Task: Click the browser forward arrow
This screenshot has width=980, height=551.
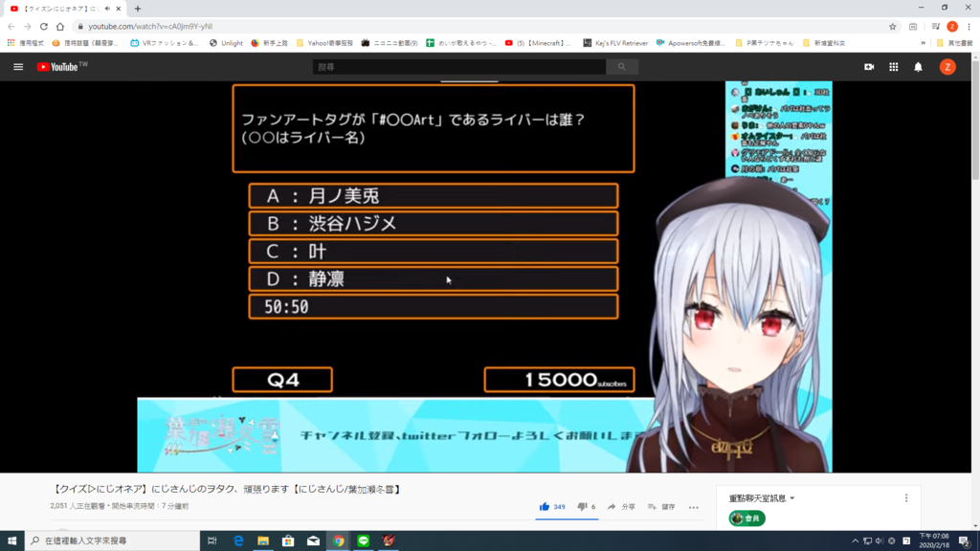Action: point(28,26)
